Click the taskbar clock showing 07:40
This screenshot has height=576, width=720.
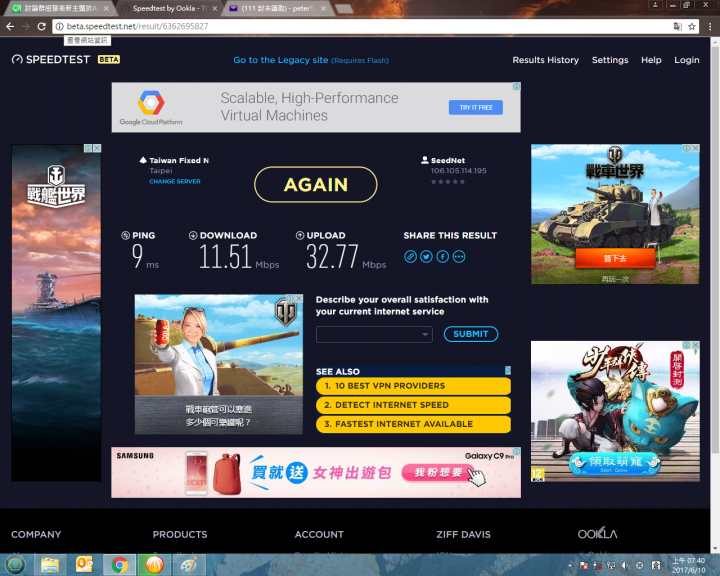688,565
